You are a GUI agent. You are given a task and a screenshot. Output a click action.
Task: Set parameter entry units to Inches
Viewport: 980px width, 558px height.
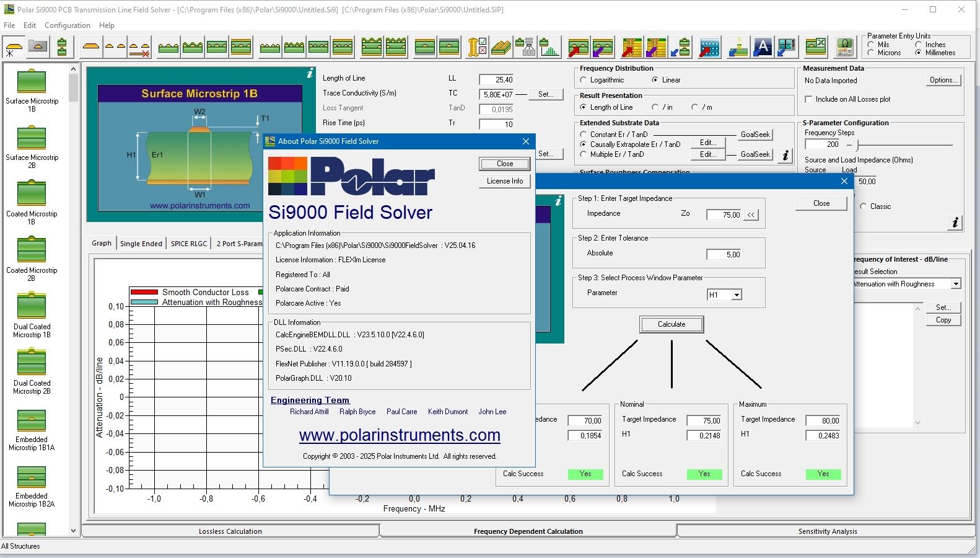pyautogui.click(x=930, y=45)
